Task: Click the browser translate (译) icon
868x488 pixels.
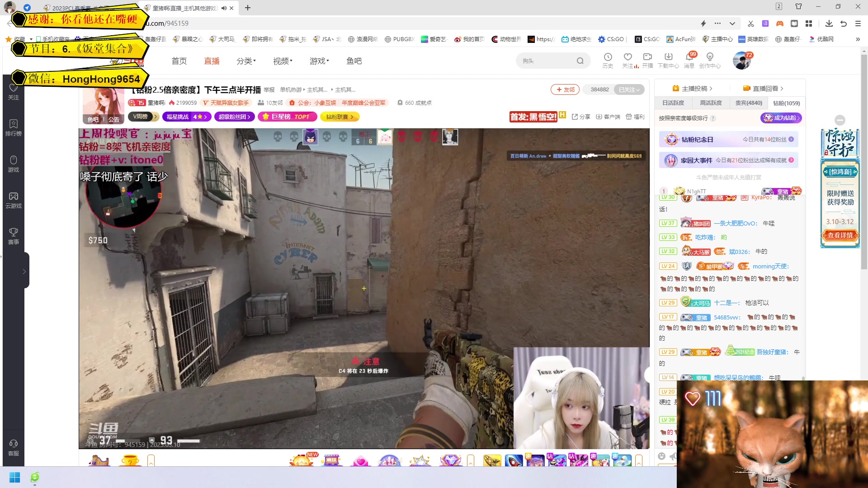Action: [x=765, y=23]
